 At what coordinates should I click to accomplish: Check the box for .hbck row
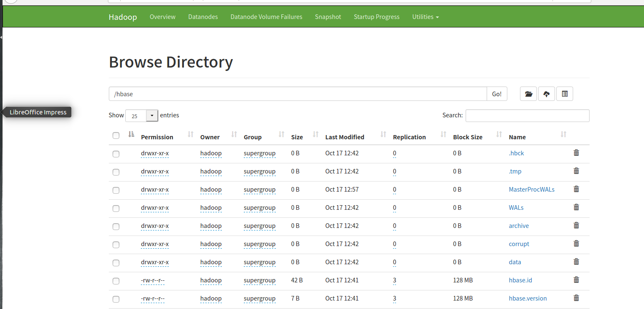click(116, 154)
